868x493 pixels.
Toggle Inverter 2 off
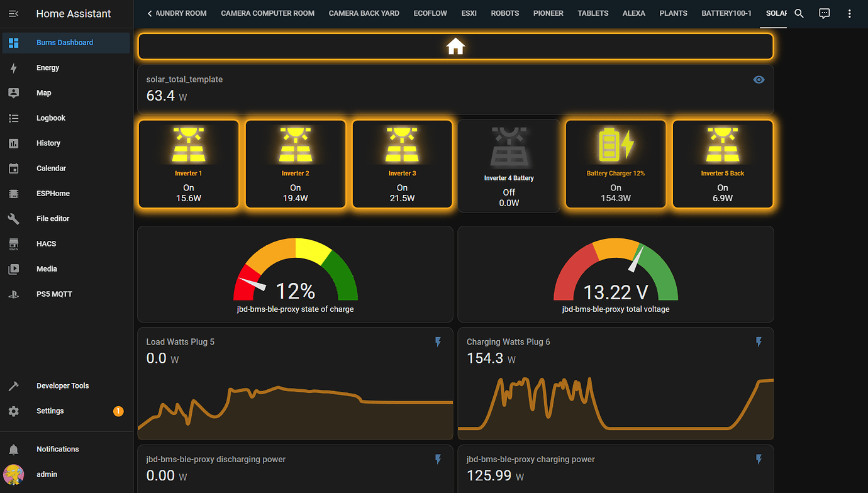(x=295, y=164)
